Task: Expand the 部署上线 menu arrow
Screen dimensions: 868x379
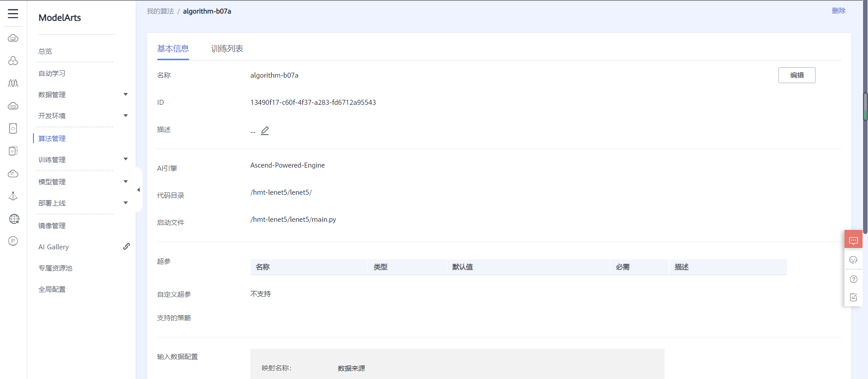Action: [x=126, y=203]
